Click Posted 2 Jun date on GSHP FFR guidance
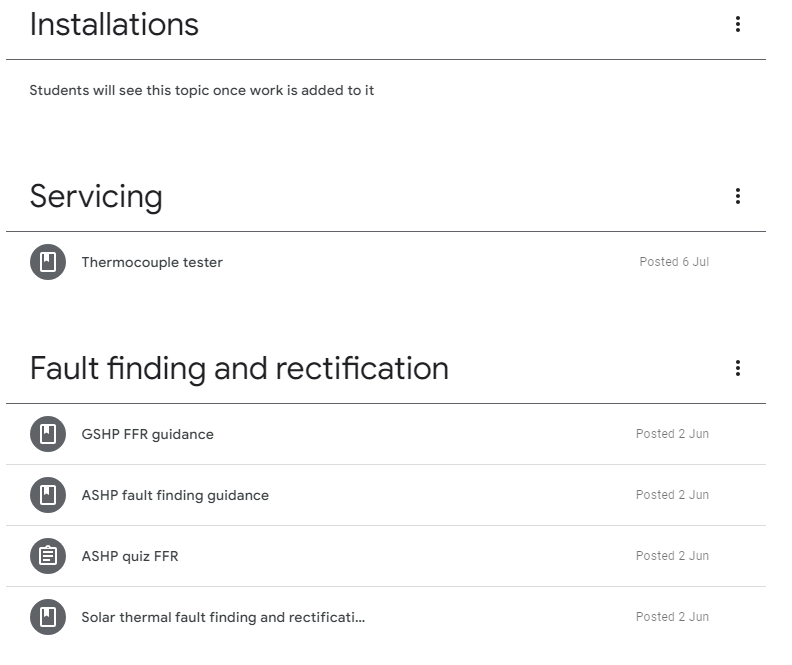The height and width of the screenshot is (665, 792). [x=672, y=434]
